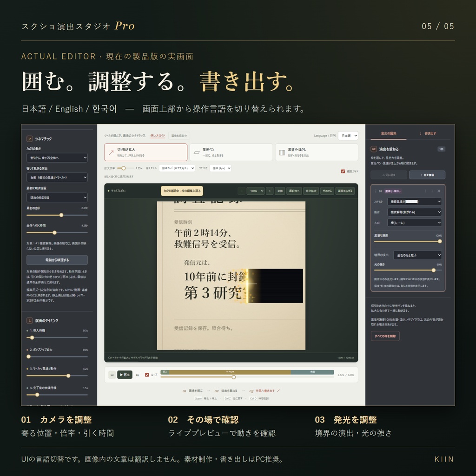
Task: Open the 使い方ガイド link
Action: (x=158, y=136)
